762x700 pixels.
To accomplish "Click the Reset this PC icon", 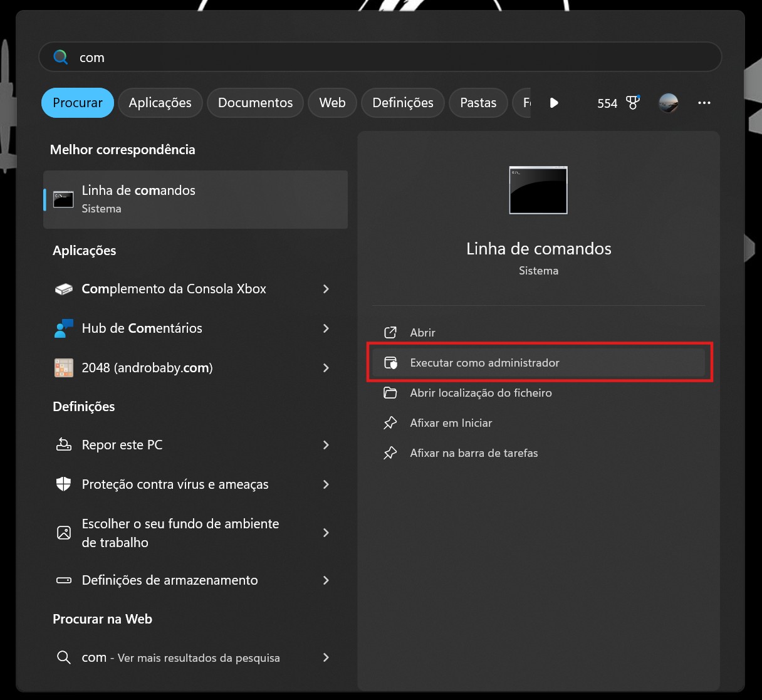I will coord(64,445).
